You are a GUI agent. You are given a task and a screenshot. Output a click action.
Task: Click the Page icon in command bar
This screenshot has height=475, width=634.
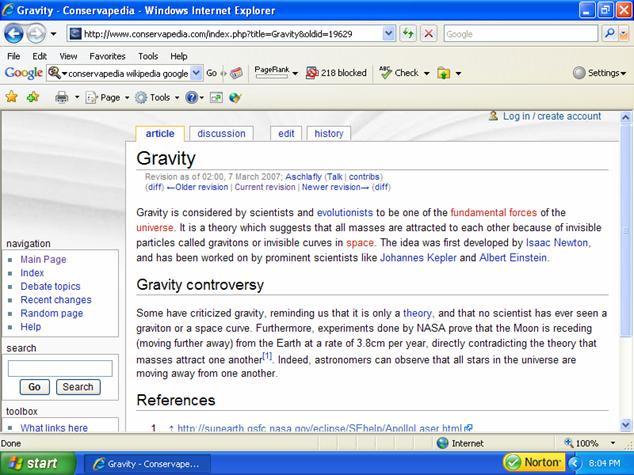(92, 97)
